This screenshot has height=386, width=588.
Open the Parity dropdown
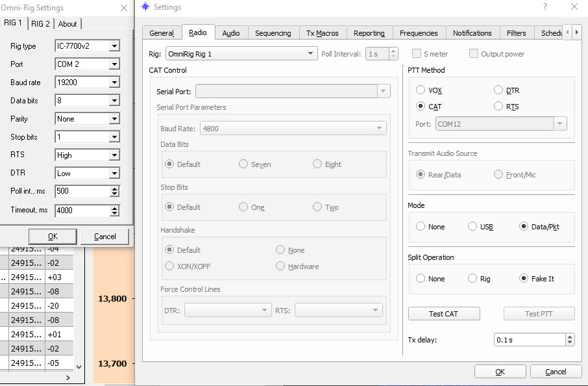pos(114,119)
